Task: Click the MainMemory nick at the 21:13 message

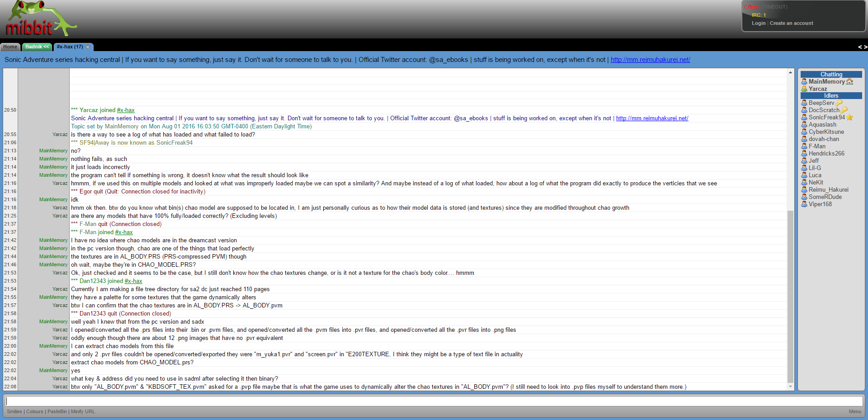Action: tap(53, 151)
